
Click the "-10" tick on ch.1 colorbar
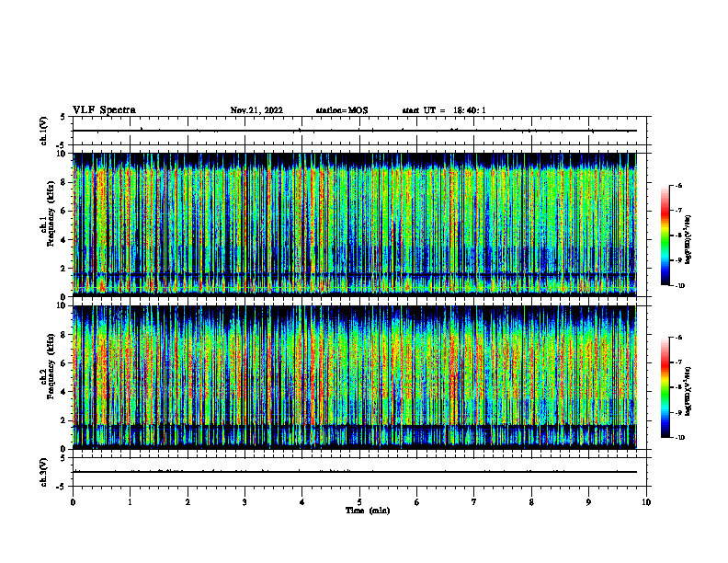[679, 286]
